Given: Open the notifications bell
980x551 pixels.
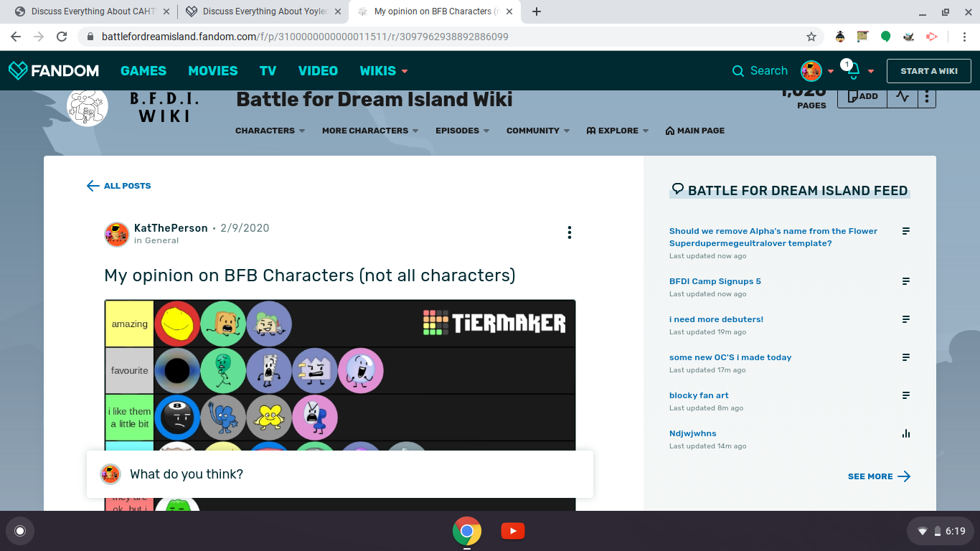Looking at the screenshot, I should tap(853, 71).
